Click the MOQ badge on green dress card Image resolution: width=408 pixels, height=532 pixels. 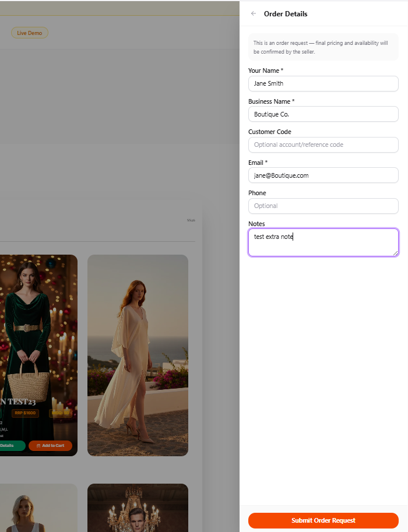tap(61, 413)
